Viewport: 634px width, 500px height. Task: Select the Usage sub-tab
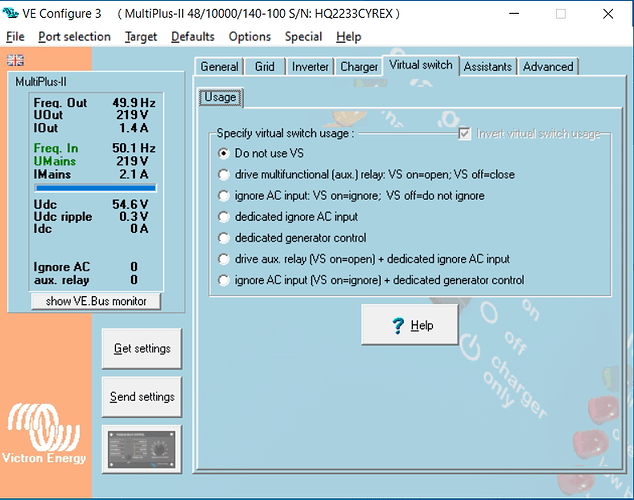click(220, 97)
